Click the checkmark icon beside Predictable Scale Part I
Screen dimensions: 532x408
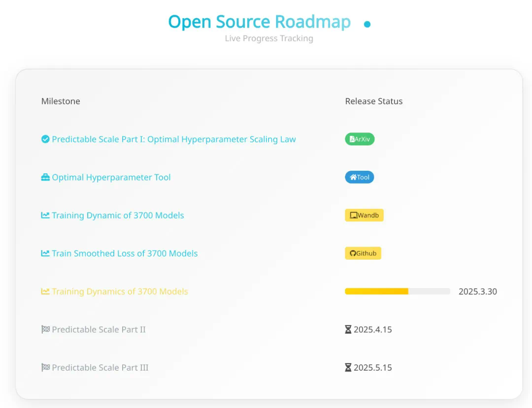click(45, 139)
